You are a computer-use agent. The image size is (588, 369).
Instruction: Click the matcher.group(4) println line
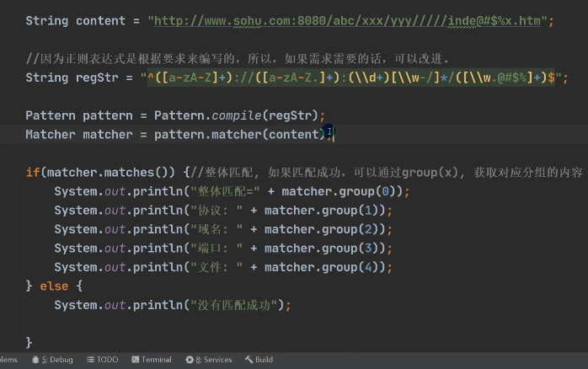[x=223, y=267]
